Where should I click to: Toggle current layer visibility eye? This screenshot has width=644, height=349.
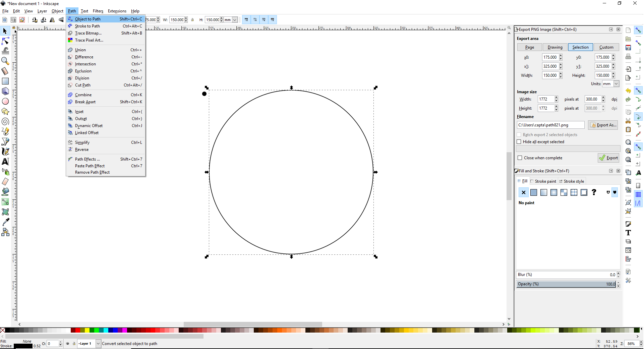click(x=68, y=344)
